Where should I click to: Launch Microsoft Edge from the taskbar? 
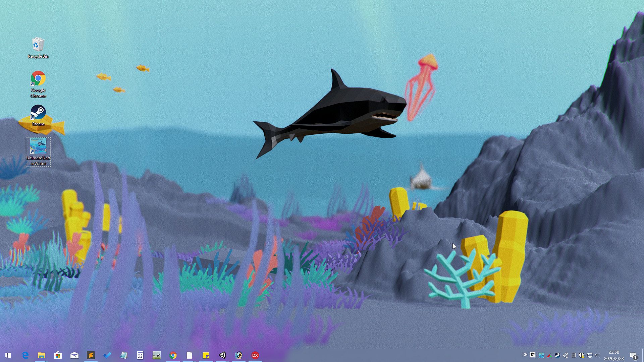(x=25, y=355)
